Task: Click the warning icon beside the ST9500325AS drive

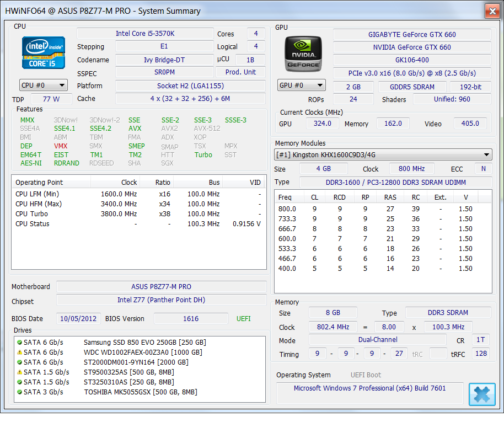Action: coord(19,372)
